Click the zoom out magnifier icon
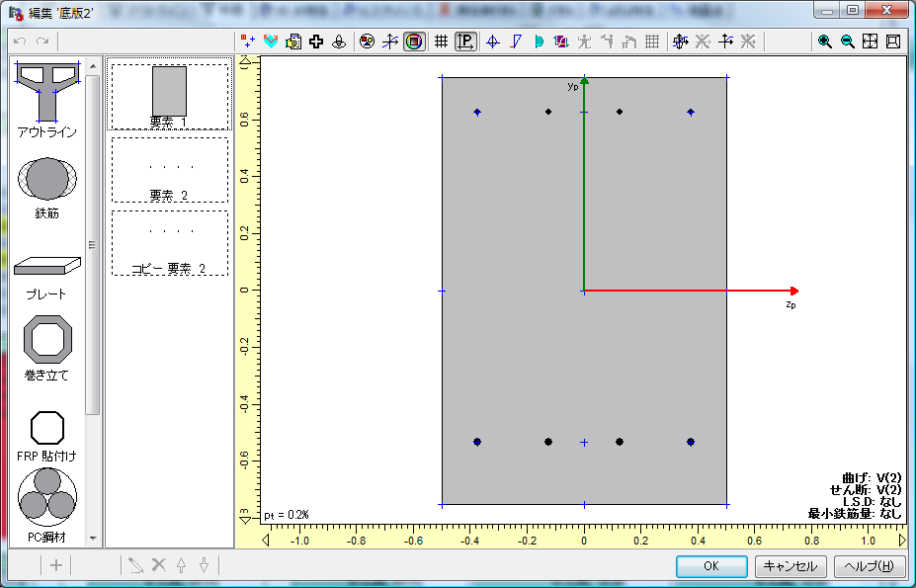Image resolution: width=916 pixels, height=588 pixels. point(847,42)
